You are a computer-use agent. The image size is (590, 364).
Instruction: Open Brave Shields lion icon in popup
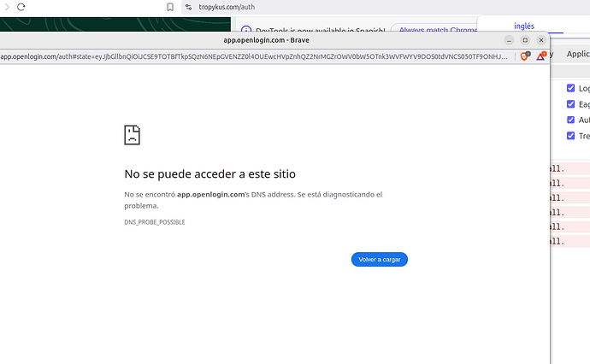[x=524, y=56]
